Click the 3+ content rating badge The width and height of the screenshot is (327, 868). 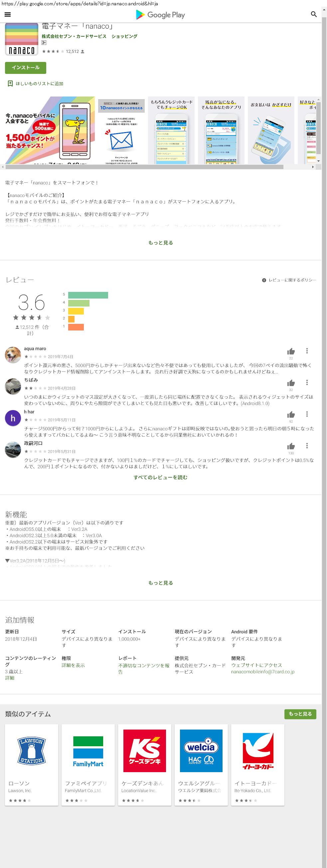pos(44,43)
